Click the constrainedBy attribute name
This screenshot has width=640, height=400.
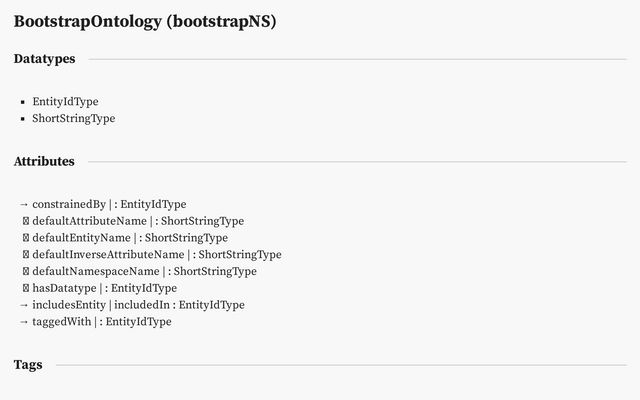point(69,204)
